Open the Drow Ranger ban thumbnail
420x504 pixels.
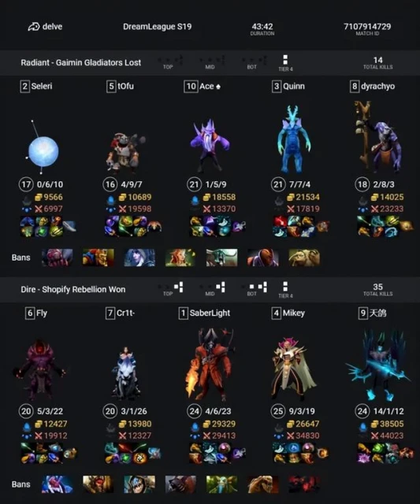(x=139, y=258)
